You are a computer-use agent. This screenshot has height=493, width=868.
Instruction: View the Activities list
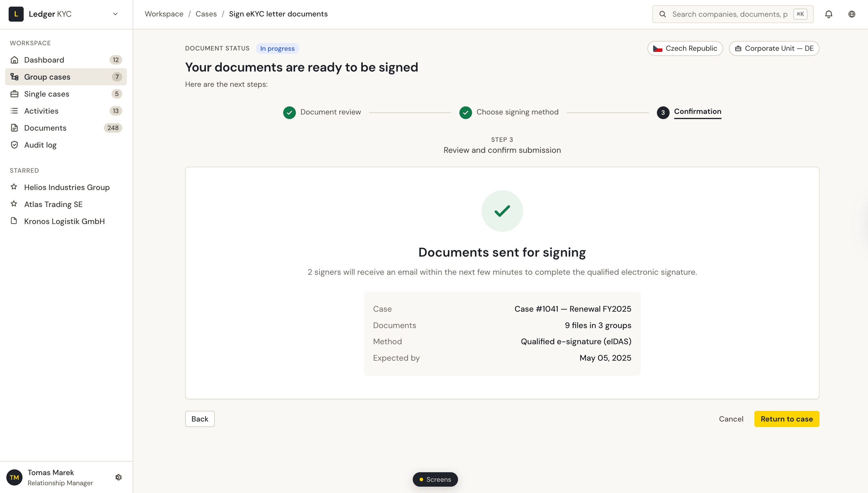pos(41,111)
